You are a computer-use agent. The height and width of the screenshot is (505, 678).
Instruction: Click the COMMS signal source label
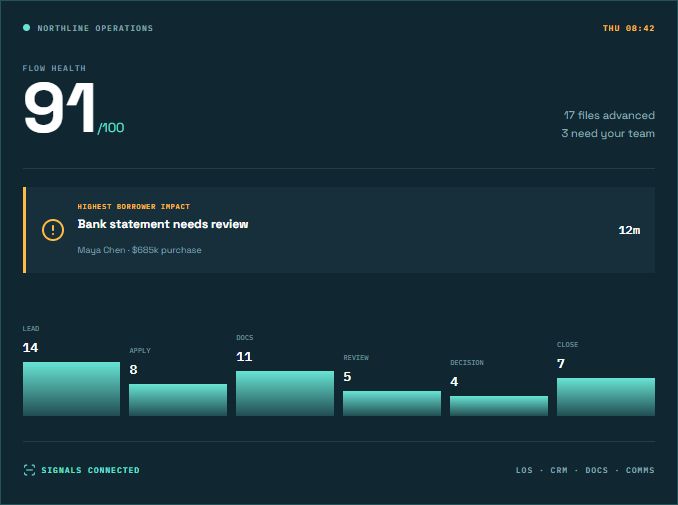click(640, 470)
